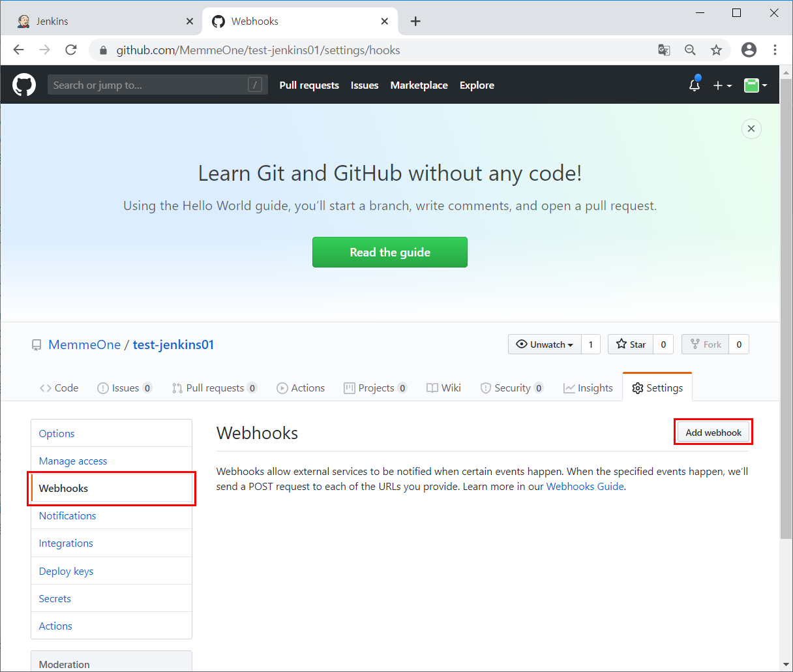Open Marketplace in top navigation

419,85
